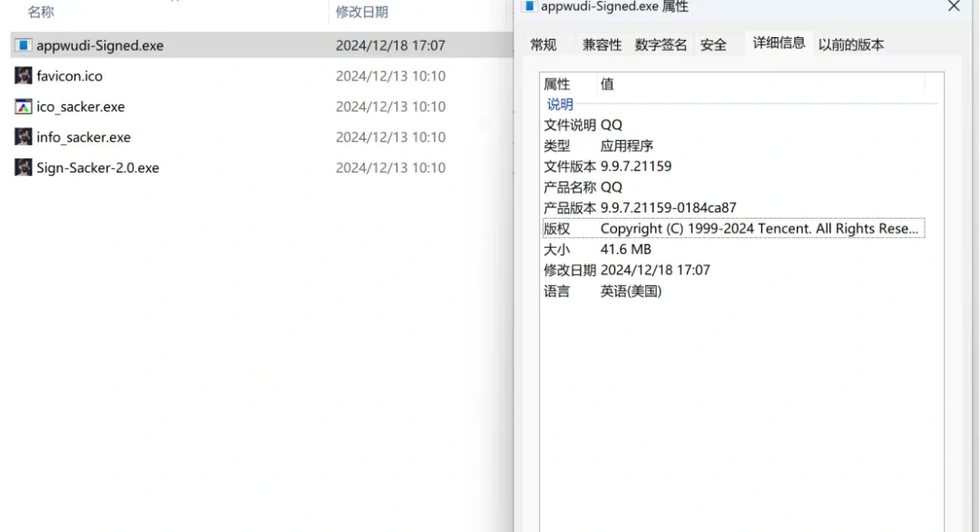Click the properties dialog title bar icon
This screenshot has width=980, height=532.
click(529, 6)
